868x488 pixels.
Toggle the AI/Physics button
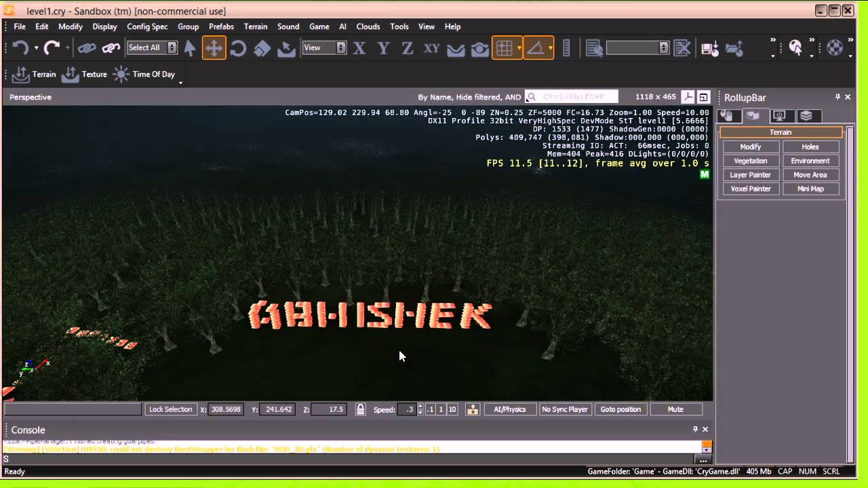(x=510, y=409)
